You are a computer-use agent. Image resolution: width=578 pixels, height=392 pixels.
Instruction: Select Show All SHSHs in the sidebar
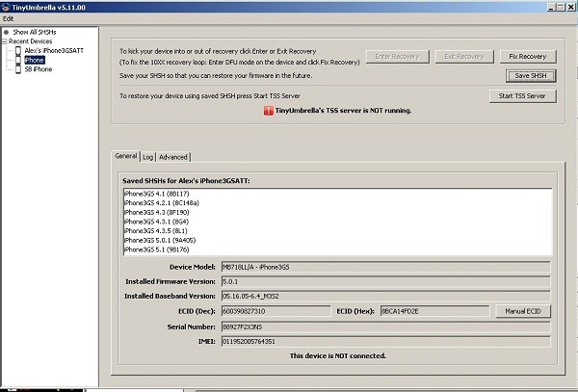35,33
